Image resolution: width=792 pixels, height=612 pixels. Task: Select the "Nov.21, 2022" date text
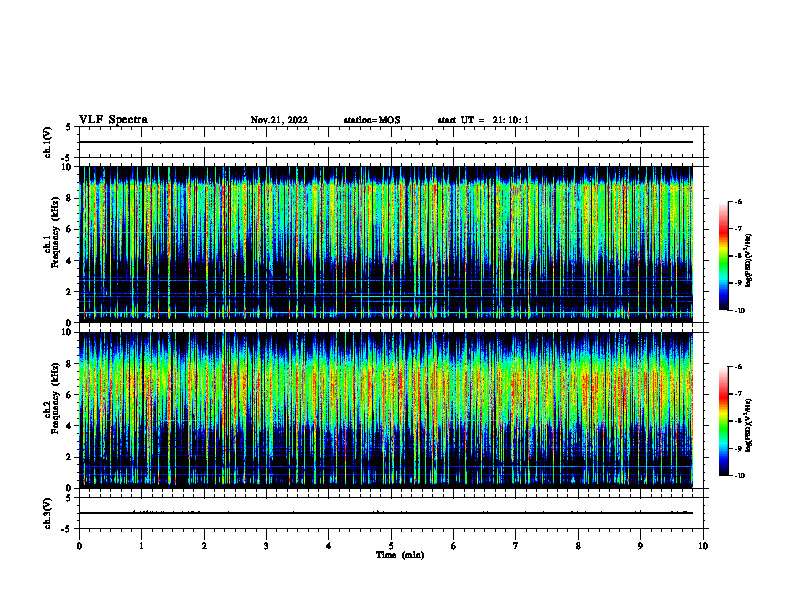(279, 120)
